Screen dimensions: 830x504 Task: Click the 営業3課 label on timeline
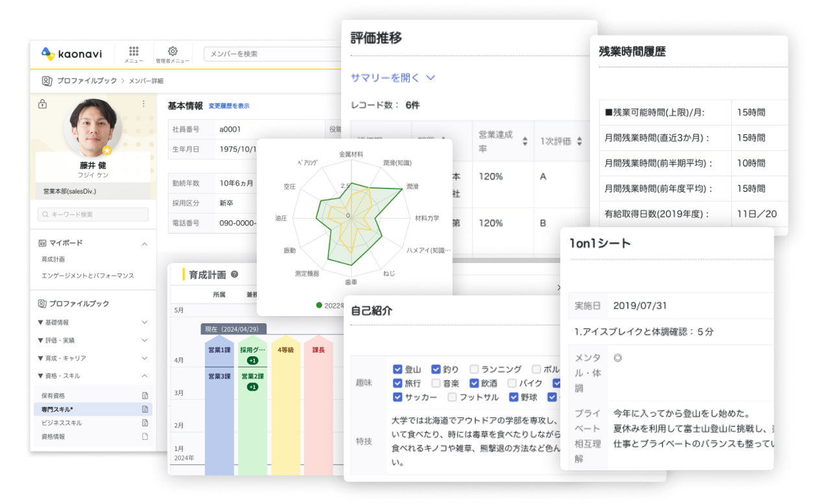219,376
